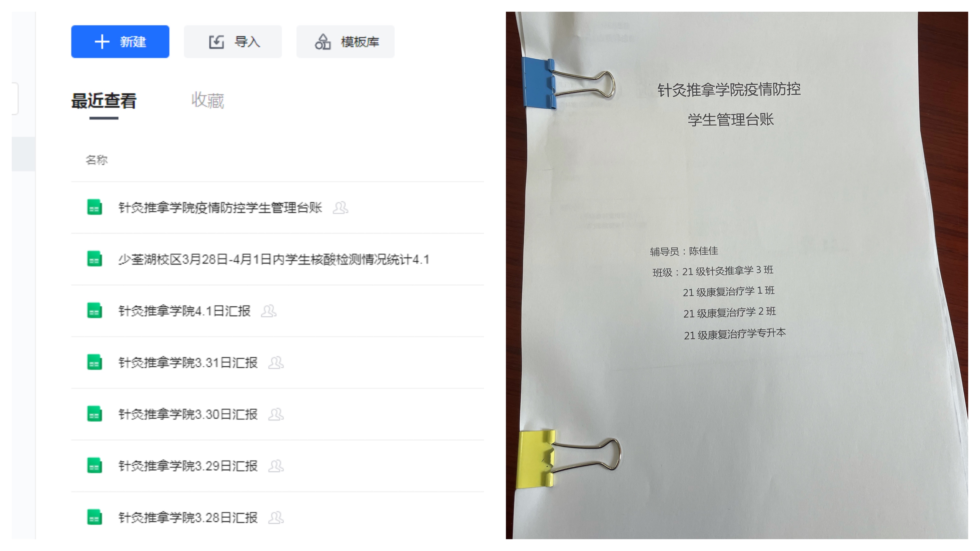Click the 导入 import button
Image resolution: width=980 pixels, height=551 pixels.
(233, 42)
